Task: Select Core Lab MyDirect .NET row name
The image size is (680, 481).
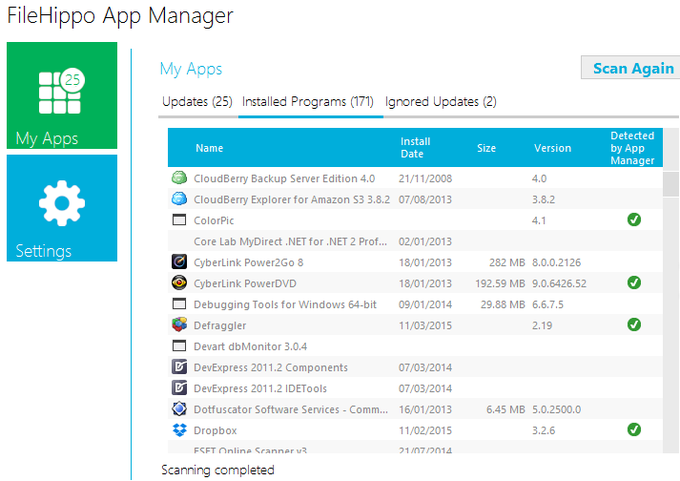Action: 290,242
